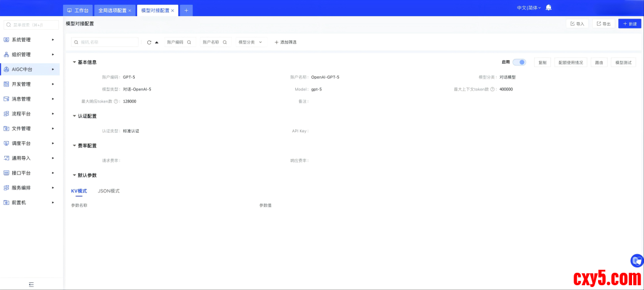Click help icon beside 最大上下文token数
644x290 pixels.
pos(492,89)
